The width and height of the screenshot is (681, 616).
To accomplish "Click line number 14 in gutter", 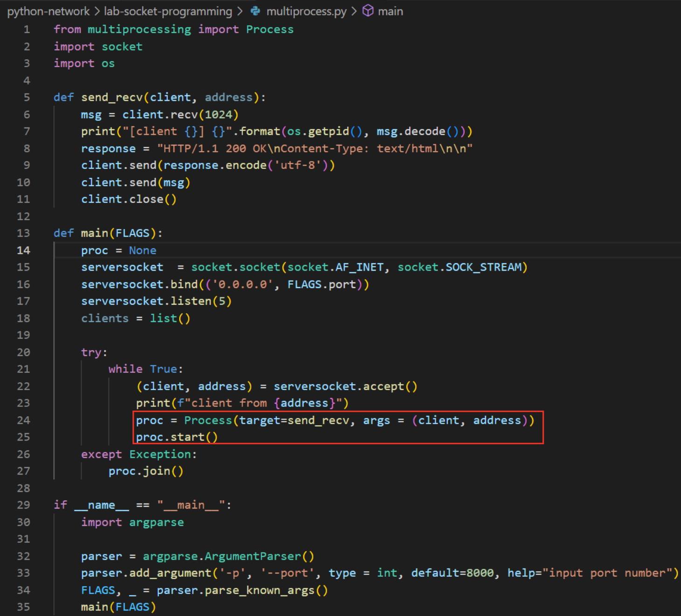I will pos(23,251).
